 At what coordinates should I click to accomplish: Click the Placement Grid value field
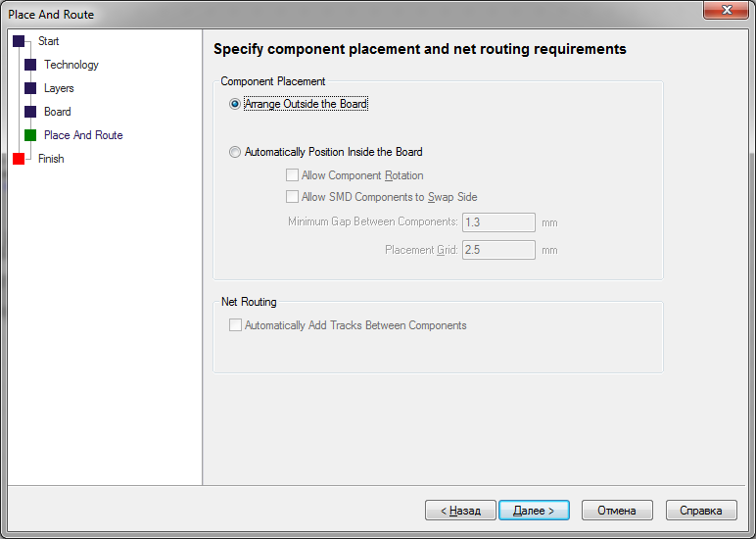pos(498,250)
